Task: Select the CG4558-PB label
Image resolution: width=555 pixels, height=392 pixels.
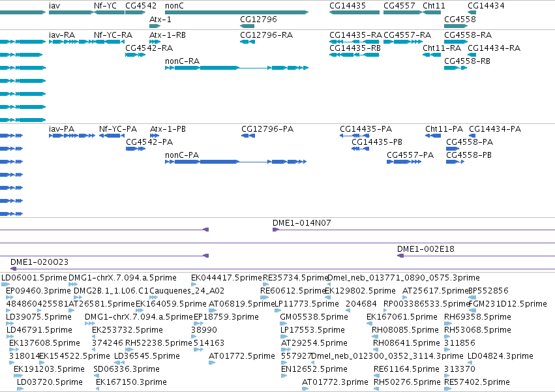Action: coord(469,155)
